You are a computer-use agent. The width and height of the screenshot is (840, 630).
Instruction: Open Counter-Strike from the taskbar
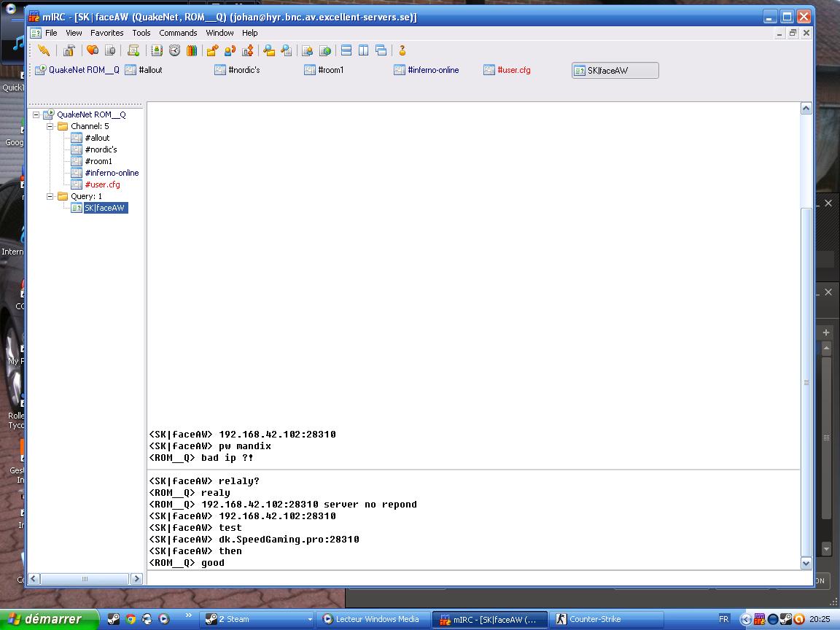pos(594,619)
